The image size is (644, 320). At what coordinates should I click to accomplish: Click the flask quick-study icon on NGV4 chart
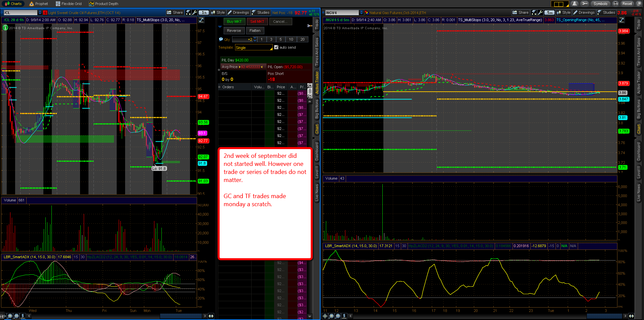[534, 12]
